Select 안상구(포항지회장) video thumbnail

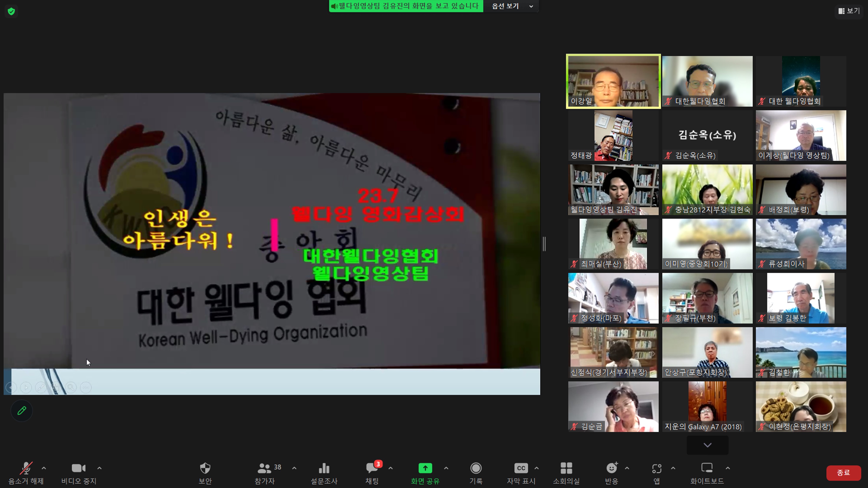[x=707, y=352]
